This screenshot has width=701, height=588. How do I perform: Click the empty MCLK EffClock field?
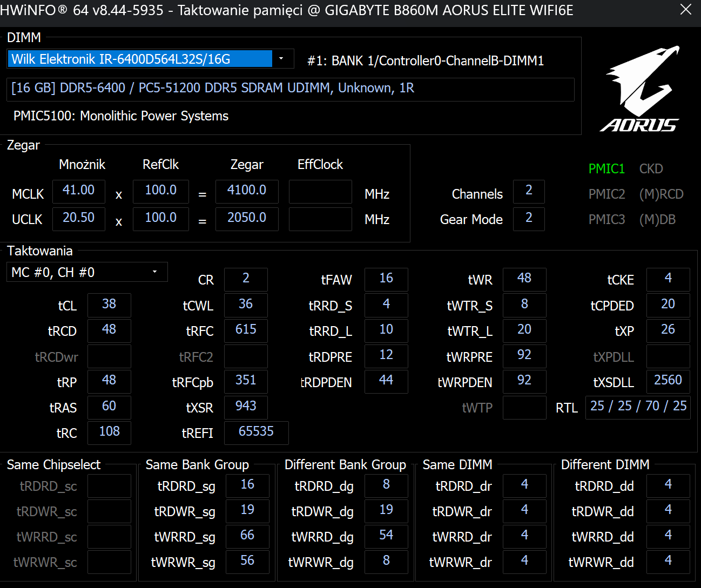(x=320, y=192)
